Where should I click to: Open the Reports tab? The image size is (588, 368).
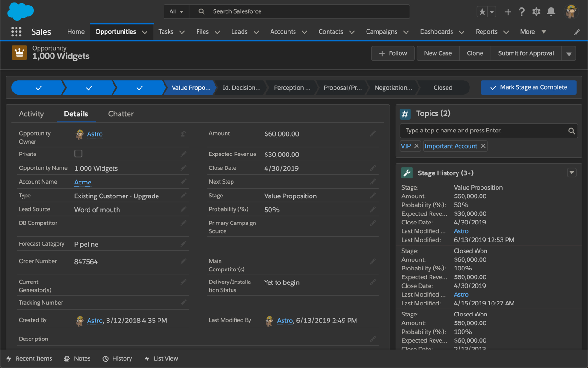pos(486,32)
